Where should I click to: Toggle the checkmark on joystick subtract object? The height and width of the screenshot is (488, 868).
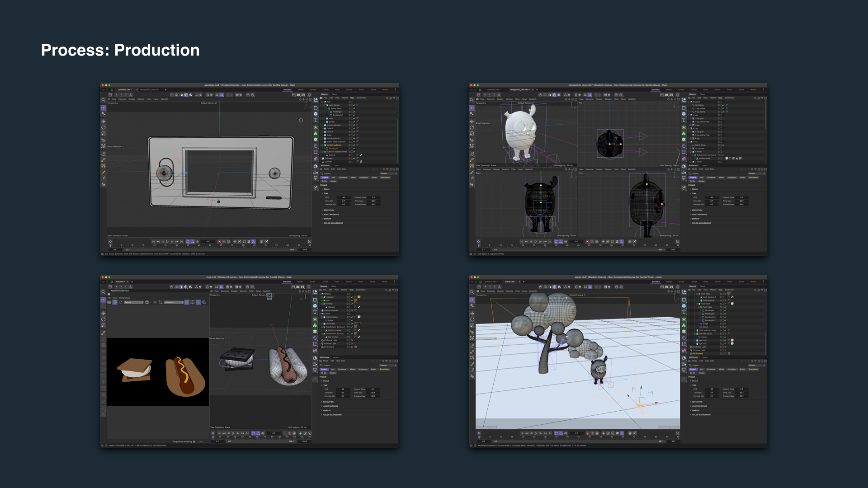coord(354,145)
